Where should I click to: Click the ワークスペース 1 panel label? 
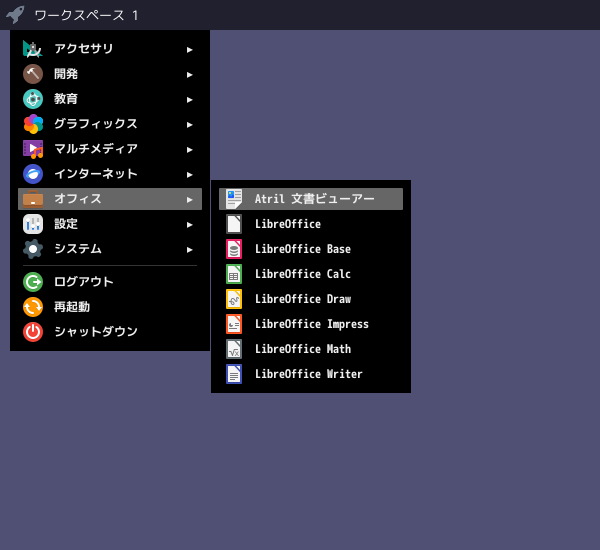tap(86, 15)
